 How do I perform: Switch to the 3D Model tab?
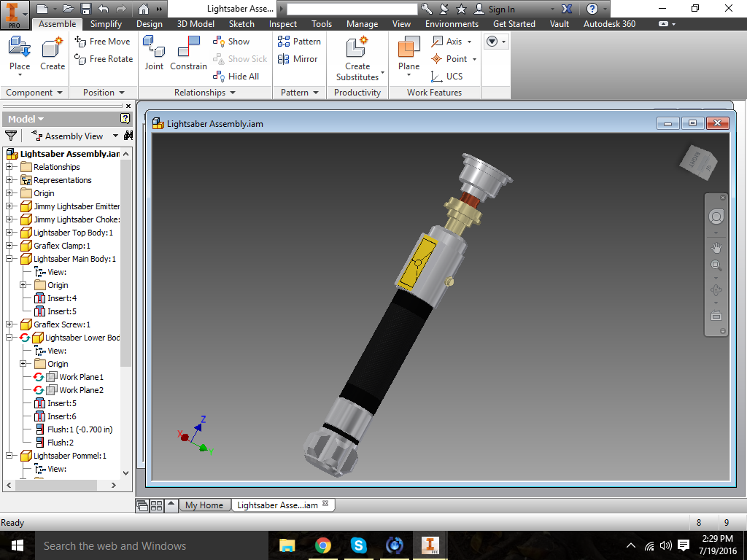[196, 24]
